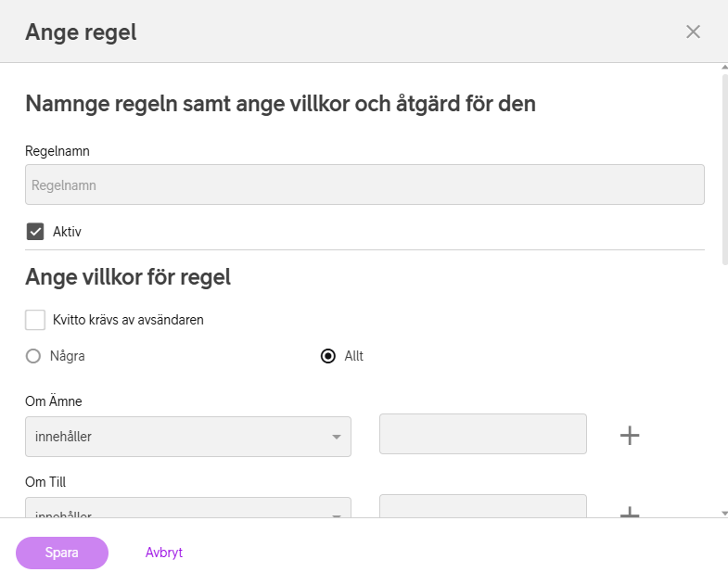Click the Om Ämne field label
The width and height of the screenshot is (728, 585).
click(x=54, y=401)
